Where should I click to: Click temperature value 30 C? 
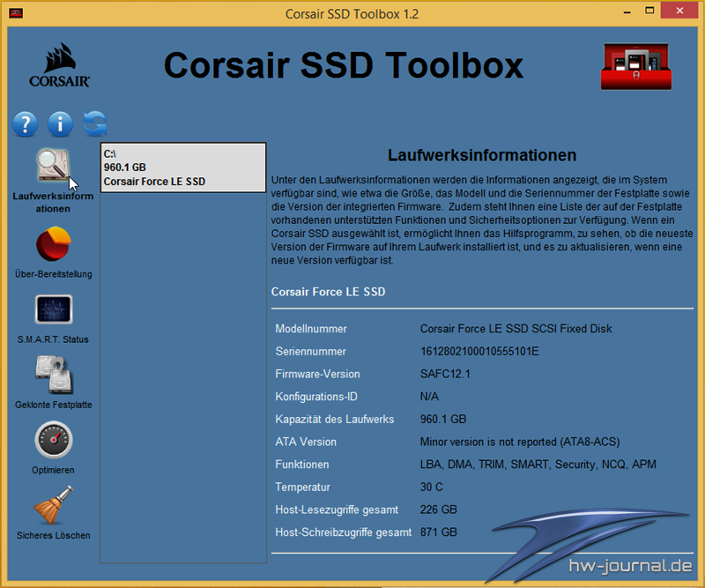(x=431, y=487)
